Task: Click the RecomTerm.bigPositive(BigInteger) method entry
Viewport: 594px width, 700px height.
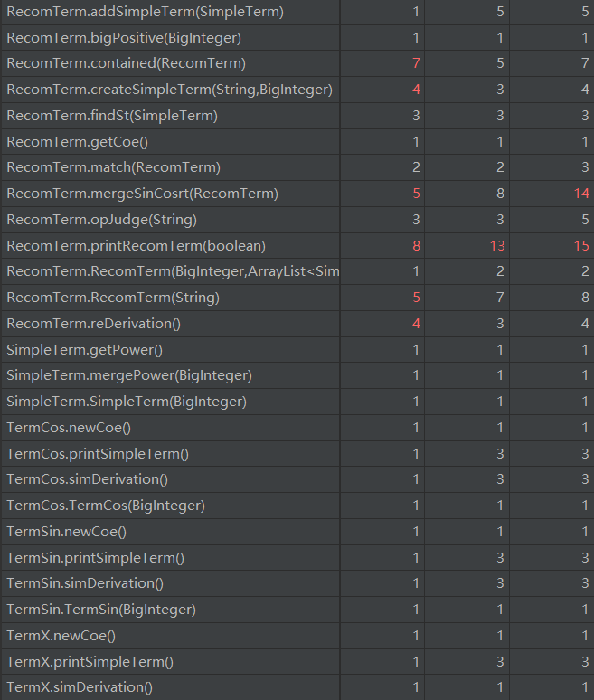Action: [x=124, y=38]
